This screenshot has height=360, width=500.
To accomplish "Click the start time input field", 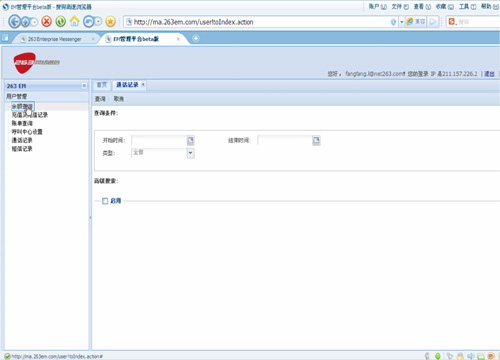I will [x=159, y=140].
